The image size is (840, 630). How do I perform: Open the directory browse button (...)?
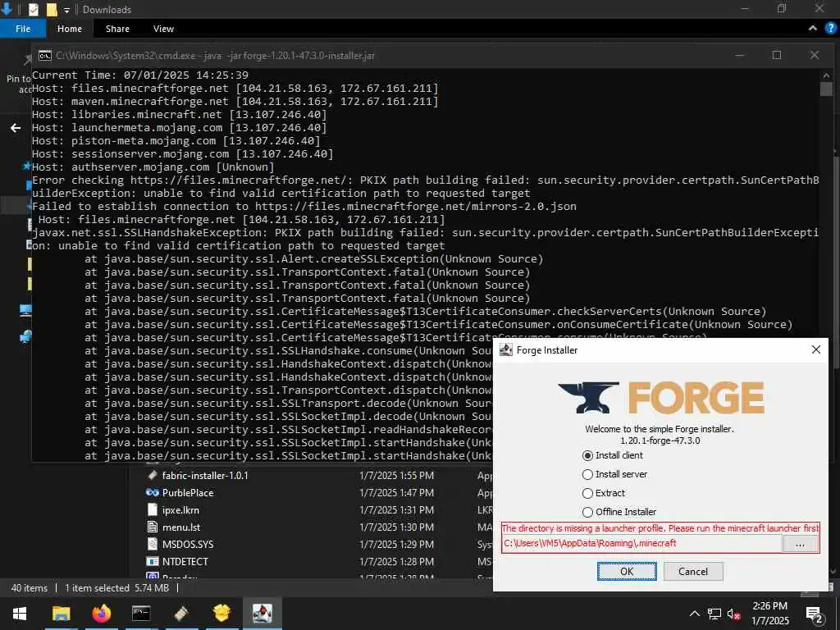click(x=801, y=544)
